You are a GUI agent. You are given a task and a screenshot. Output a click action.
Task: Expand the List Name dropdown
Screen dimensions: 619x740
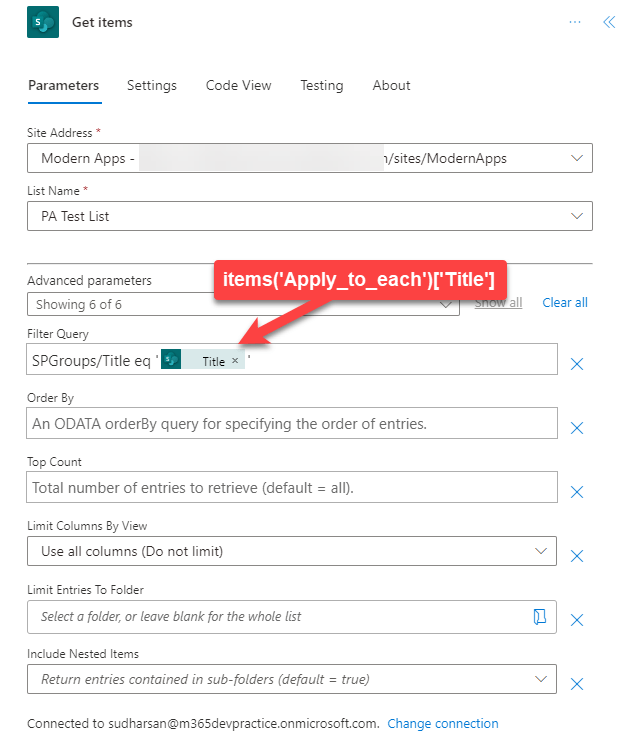click(576, 215)
